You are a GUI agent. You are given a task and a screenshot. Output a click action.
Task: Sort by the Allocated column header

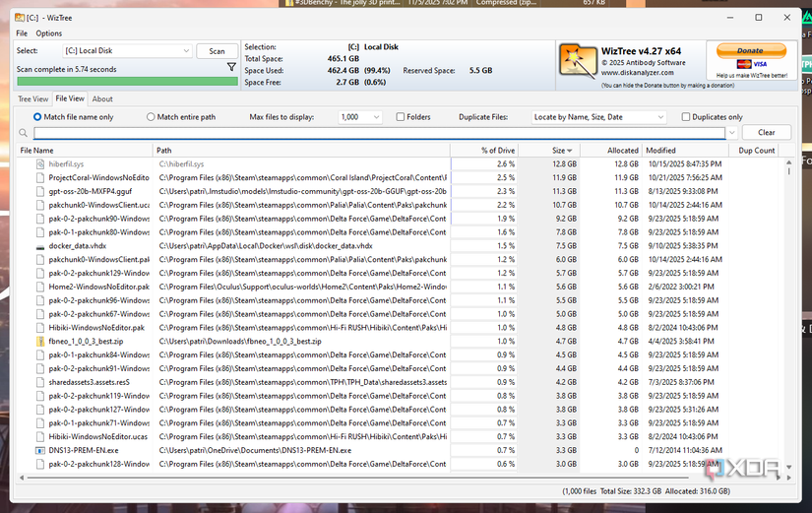(611, 151)
